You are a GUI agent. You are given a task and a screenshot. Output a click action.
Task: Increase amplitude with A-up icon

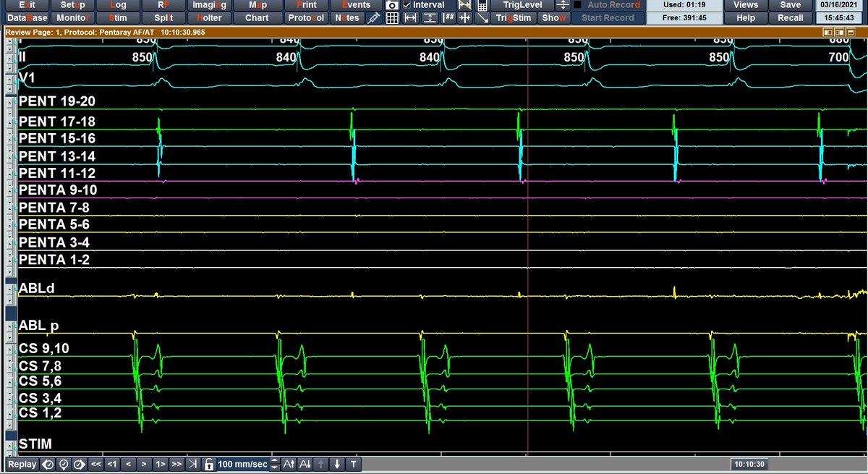click(x=289, y=464)
